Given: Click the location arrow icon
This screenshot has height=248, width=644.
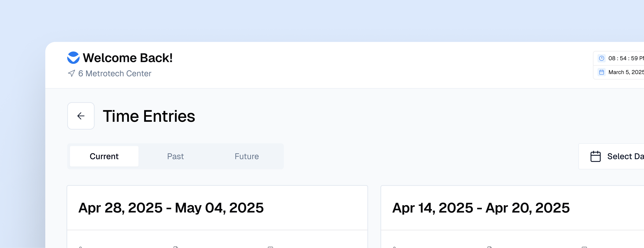Looking at the screenshot, I should click(71, 73).
